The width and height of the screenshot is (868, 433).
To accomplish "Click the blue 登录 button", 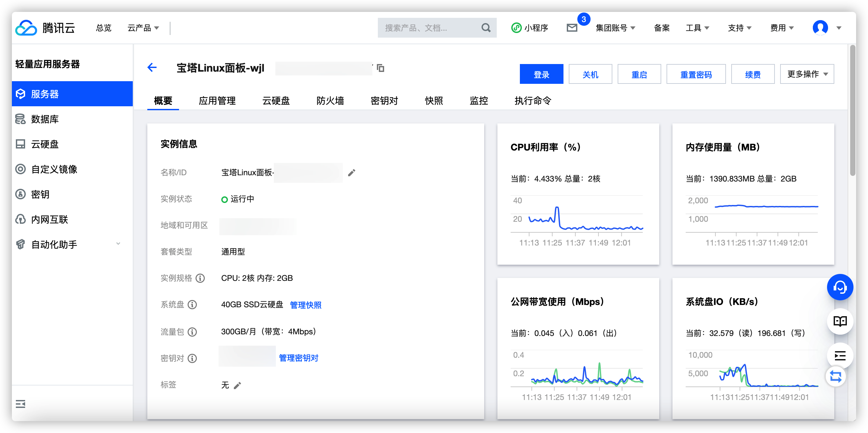I will 541,74.
